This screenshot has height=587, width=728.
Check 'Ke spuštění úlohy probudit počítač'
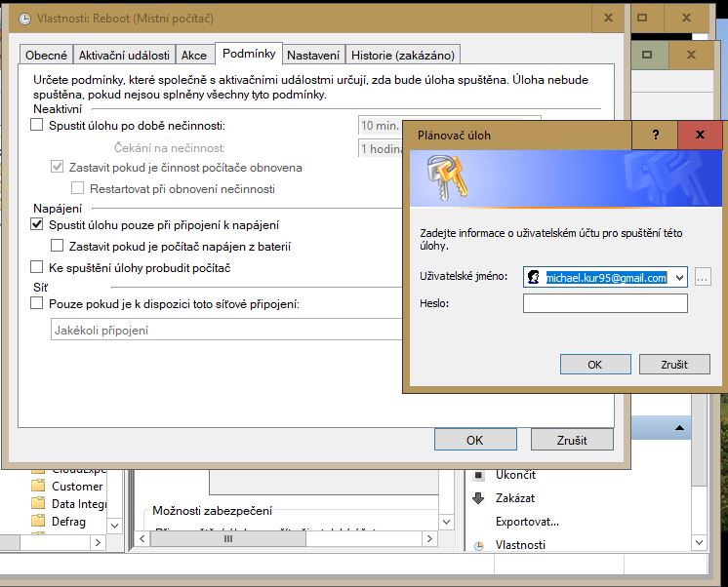coord(37,267)
